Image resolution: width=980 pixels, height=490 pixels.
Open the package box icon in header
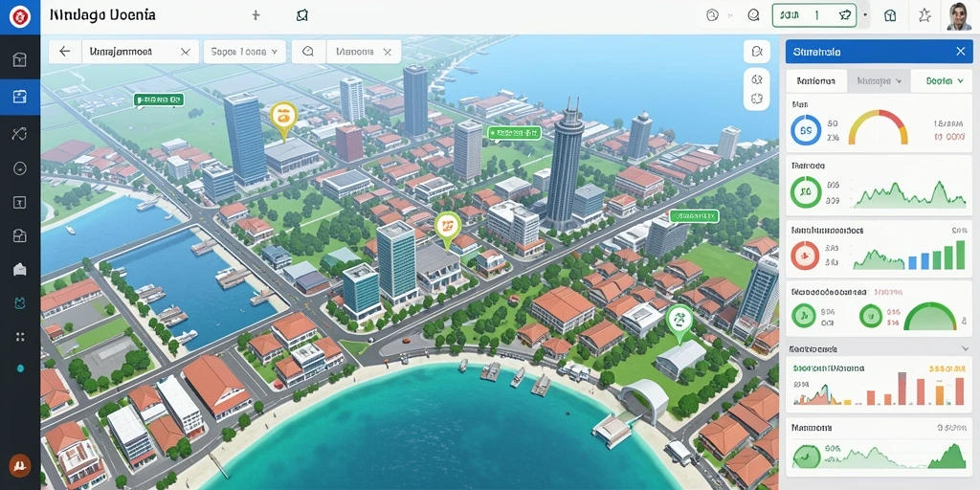(x=891, y=15)
